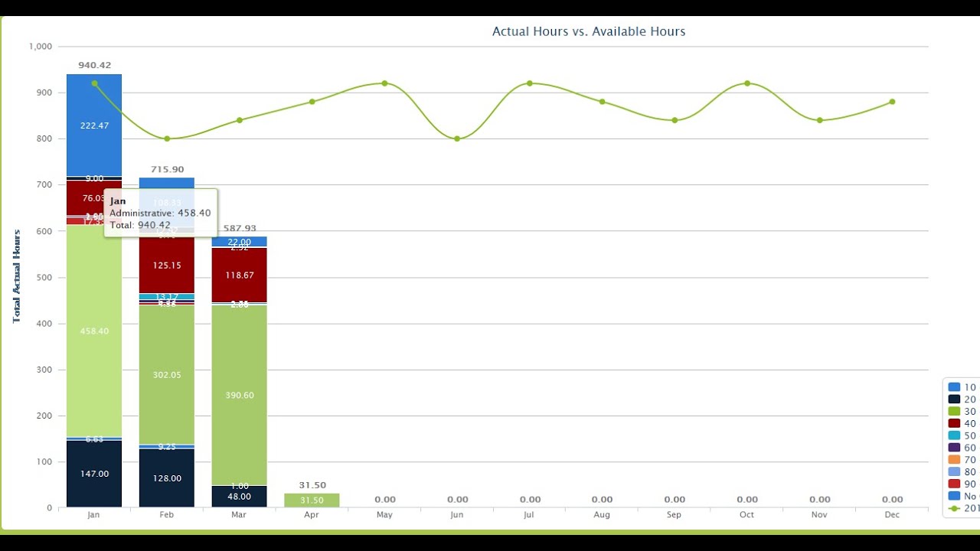980x551 pixels.
Task: Click the 1,000 y-axis tick label
Action: pyautogui.click(x=40, y=46)
